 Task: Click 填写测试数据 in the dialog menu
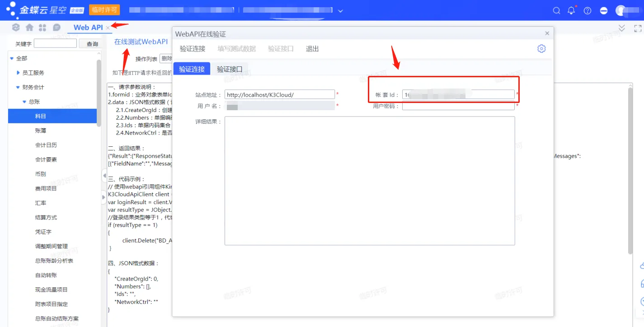236,49
